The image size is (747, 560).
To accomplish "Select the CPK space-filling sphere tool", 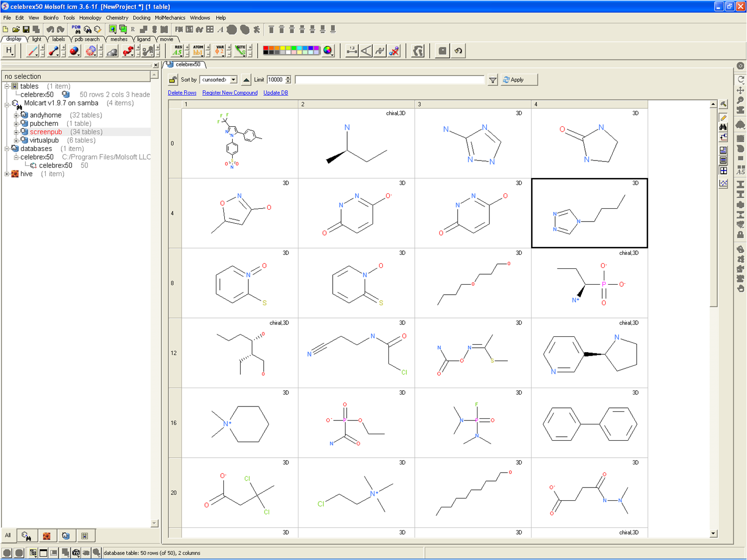I will click(75, 51).
